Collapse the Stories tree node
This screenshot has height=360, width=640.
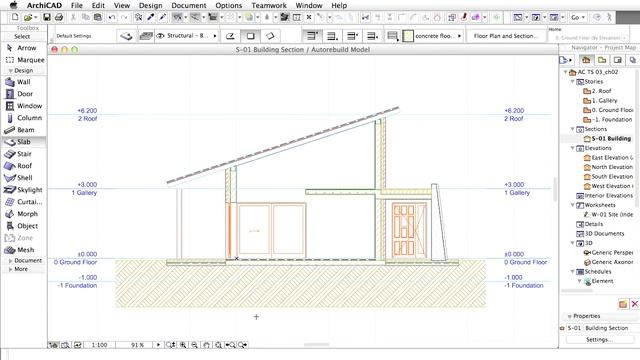[x=572, y=82]
